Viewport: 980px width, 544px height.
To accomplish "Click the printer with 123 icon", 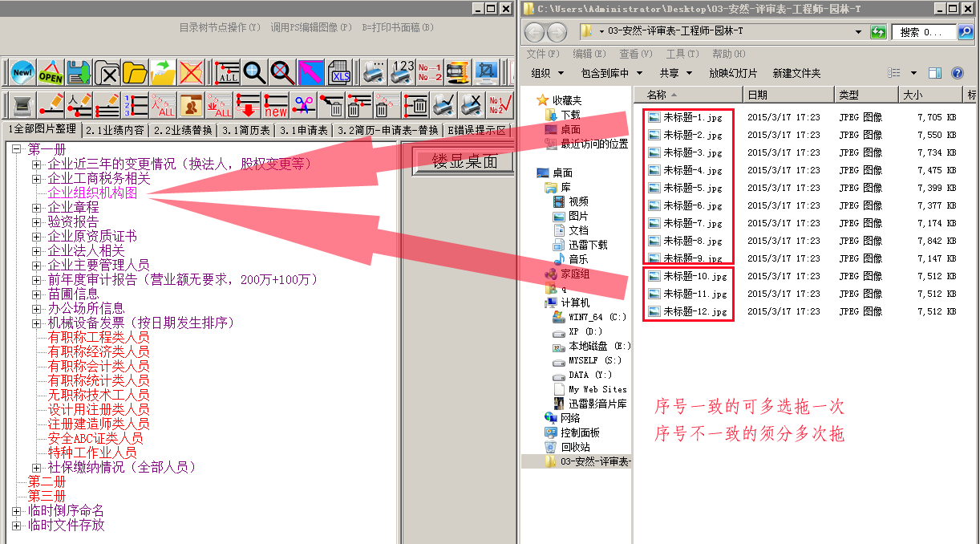I will point(402,73).
